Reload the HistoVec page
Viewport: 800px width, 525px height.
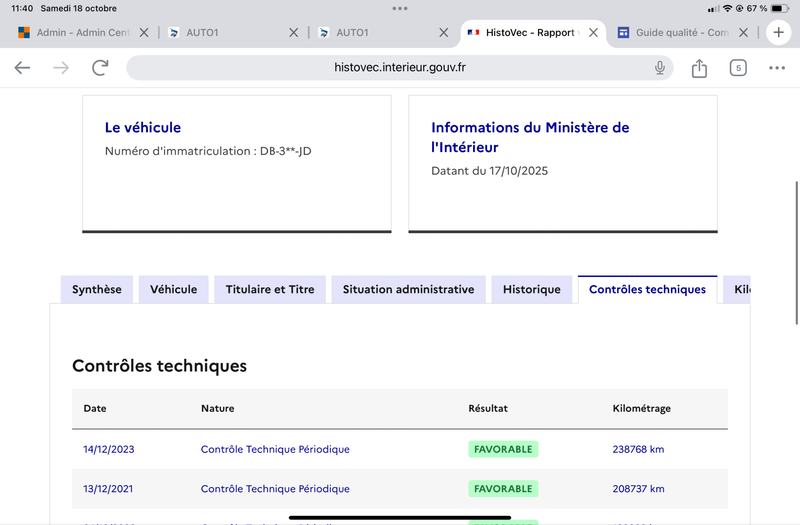[100, 68]
